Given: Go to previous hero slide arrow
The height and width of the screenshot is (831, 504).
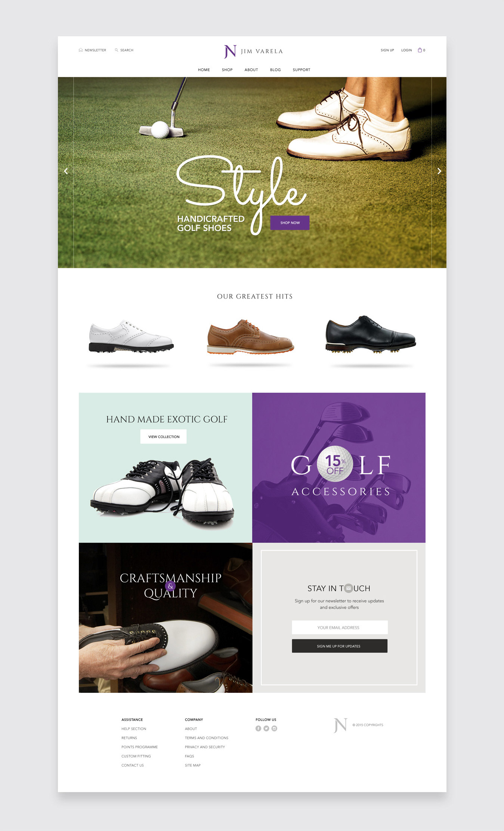Looking at the screenshot, I should (x=66, y=171).
